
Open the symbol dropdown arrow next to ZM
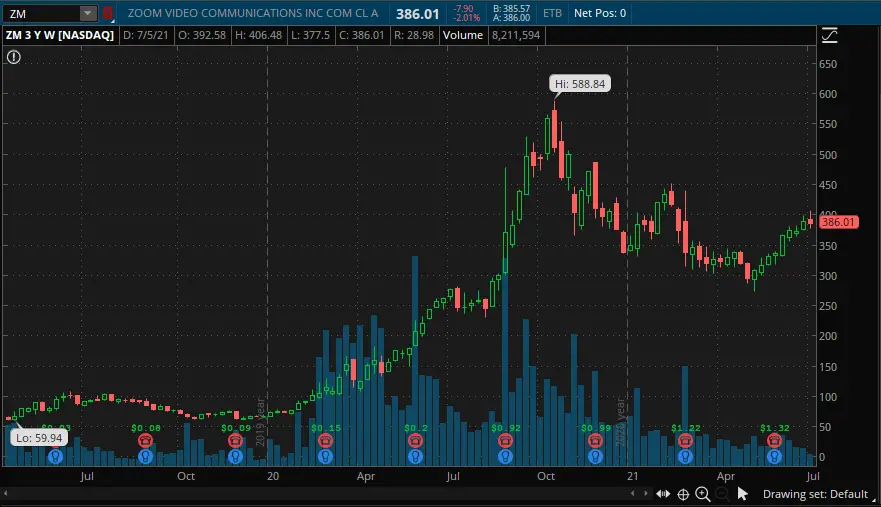[88, 13]
